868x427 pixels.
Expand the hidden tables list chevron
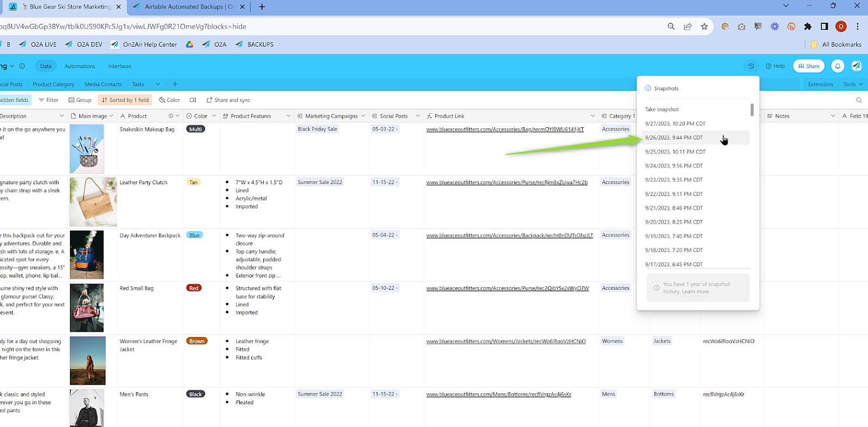click(x=158, y=85)
